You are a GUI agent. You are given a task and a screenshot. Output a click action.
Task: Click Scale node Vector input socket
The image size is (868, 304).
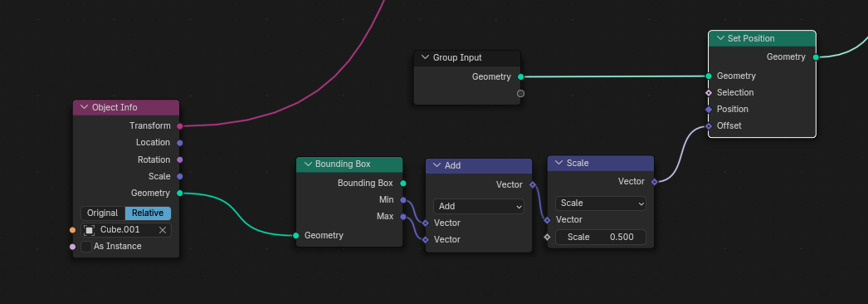point(548,220)
